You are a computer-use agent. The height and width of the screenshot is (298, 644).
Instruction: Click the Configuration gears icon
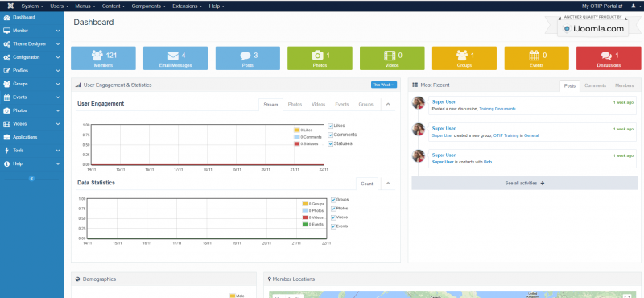click(6, 57)
